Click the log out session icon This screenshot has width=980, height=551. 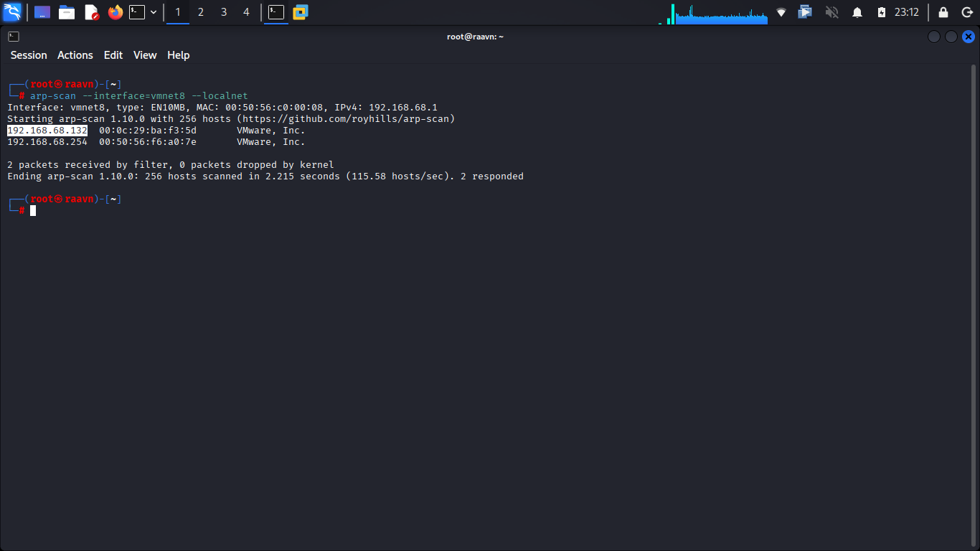967,12
